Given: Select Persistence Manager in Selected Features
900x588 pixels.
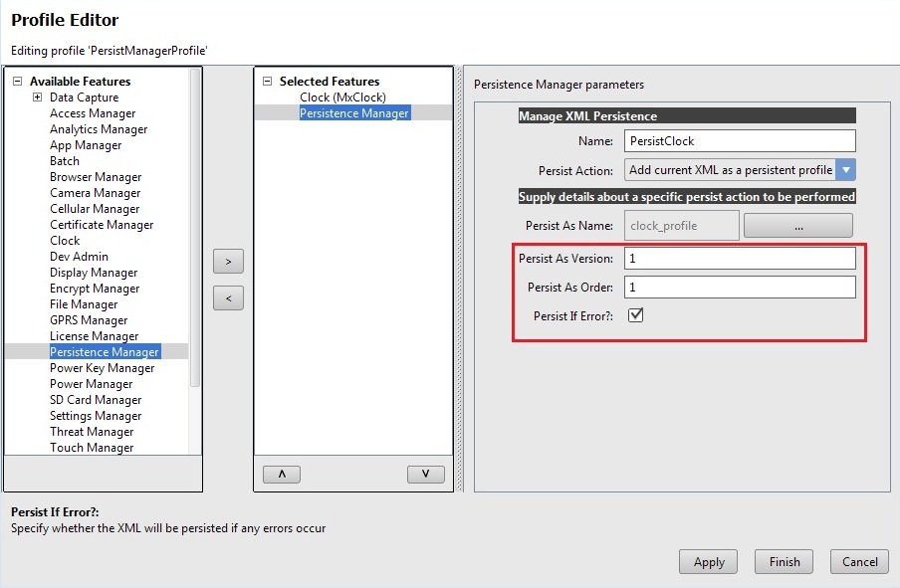Looking at the screenshot, I should (353, 113).
